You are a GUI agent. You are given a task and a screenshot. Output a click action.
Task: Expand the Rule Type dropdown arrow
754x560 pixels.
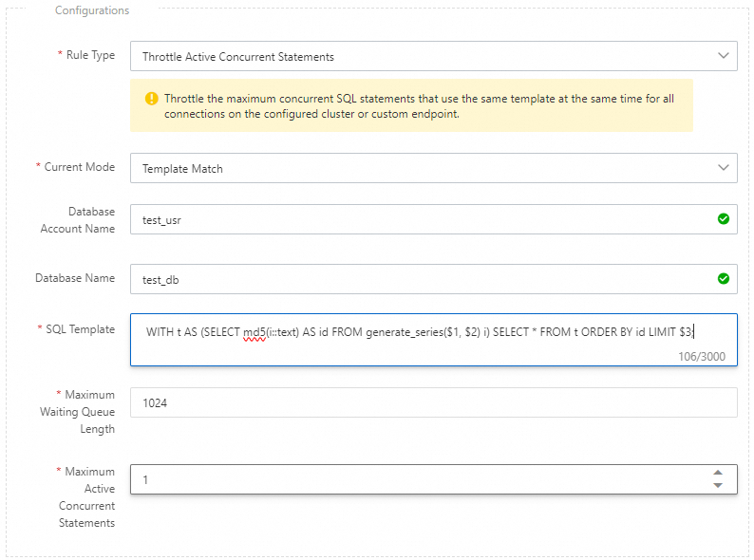pyautogui.click(x=723, y=56)
